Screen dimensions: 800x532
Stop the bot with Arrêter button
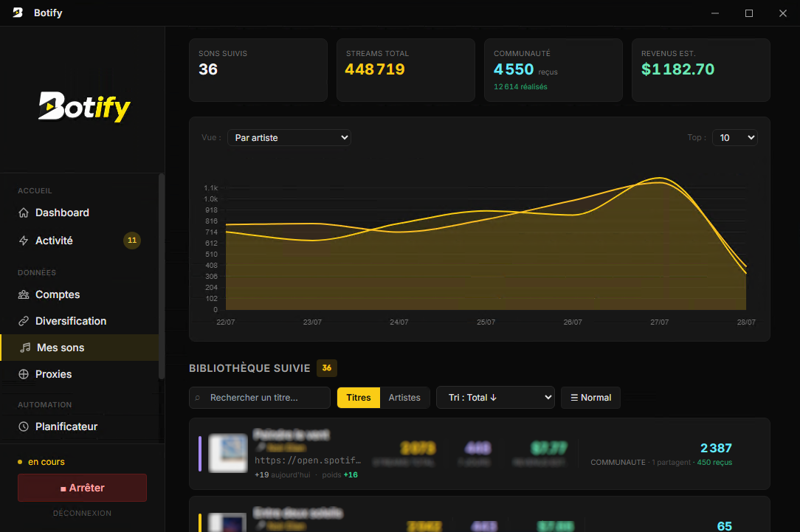click(x=82, y=488)
